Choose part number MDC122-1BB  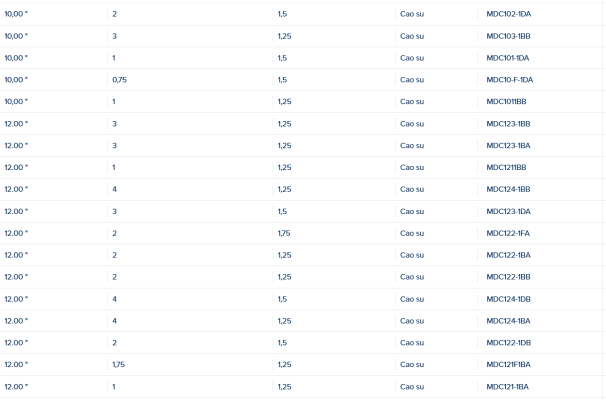pos(508,277)
